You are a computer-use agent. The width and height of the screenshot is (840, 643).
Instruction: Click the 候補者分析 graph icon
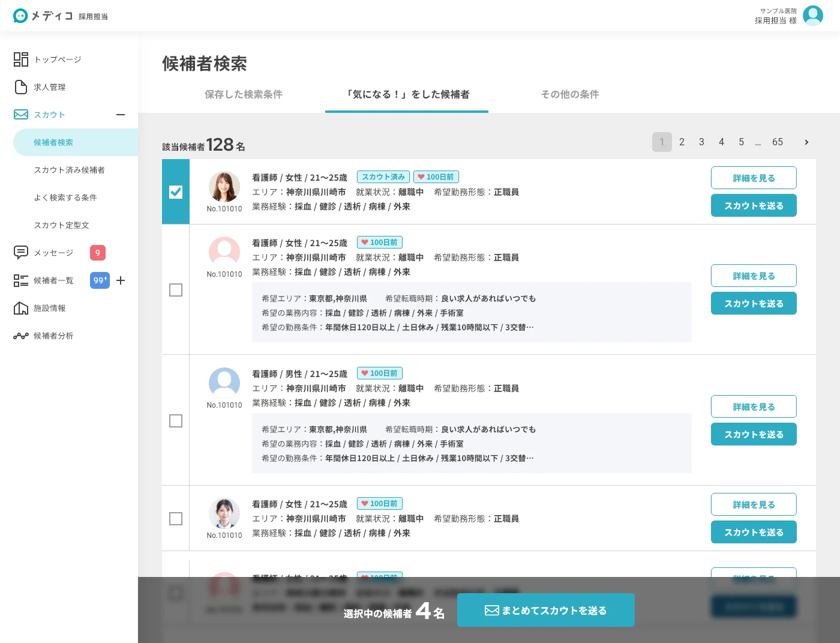[21, 336]
